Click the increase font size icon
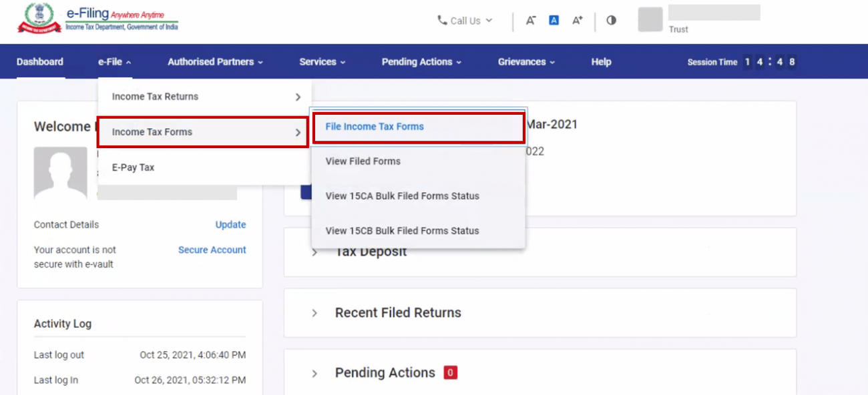Screen dimensions: 868x395 [577, 20]
